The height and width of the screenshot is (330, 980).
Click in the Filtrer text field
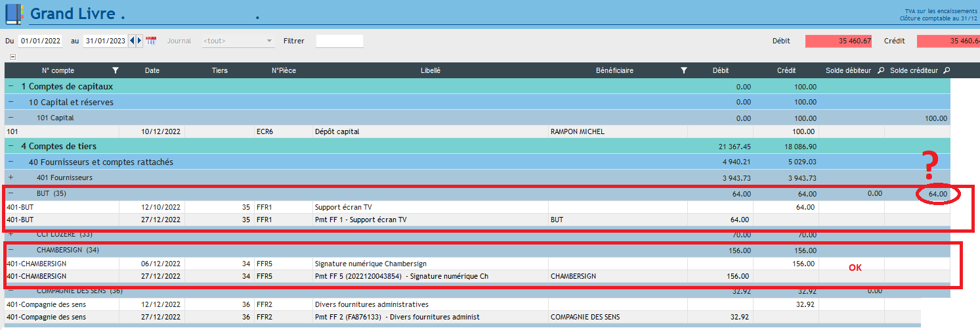point(339,41)
